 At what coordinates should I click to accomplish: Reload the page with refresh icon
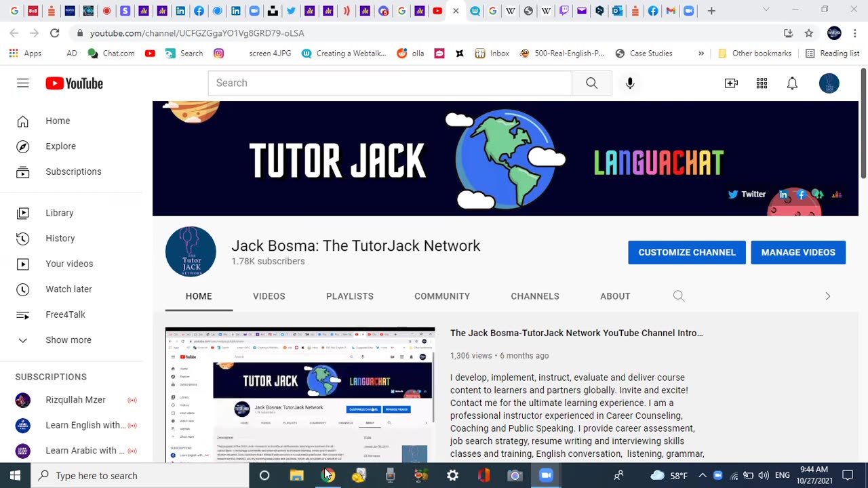[54, 33]
